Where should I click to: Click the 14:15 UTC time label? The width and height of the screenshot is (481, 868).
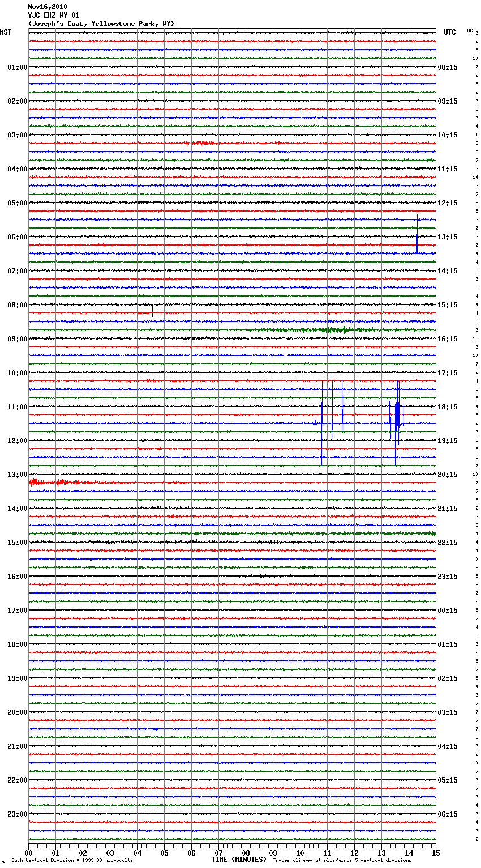[448, 271]
